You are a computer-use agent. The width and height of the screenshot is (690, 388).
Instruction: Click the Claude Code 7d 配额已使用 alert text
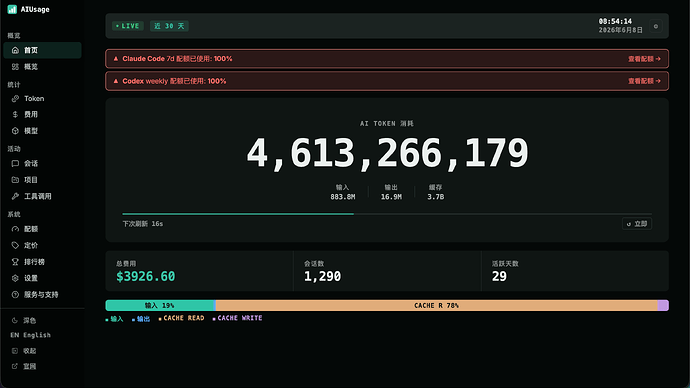177,59
